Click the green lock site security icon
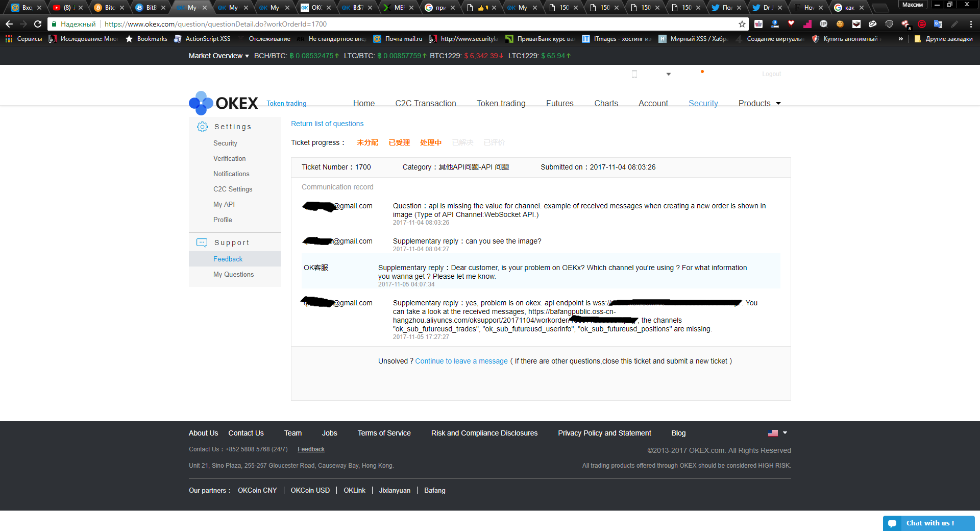Viewport: 980px width, 531px height. pos(54,24)
